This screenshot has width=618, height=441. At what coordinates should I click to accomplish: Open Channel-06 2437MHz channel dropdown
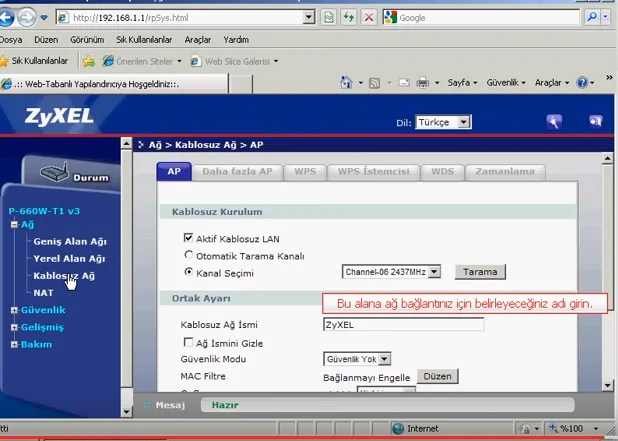(391, 272)
